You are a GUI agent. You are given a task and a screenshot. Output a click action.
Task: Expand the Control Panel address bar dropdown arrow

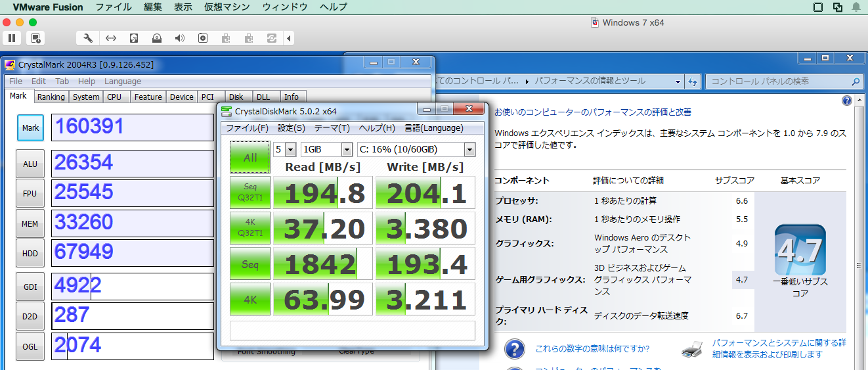pyautogui.click(x=678, y=81)
